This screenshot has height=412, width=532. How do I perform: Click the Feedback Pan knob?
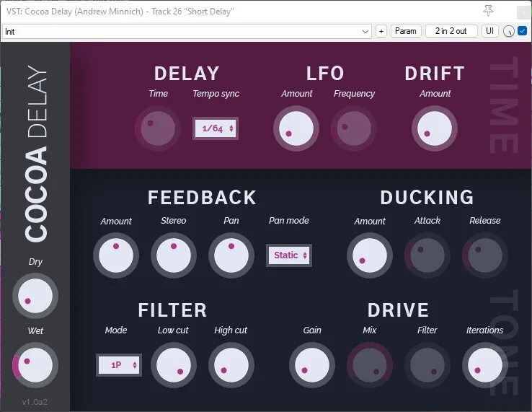click(231, 255)
